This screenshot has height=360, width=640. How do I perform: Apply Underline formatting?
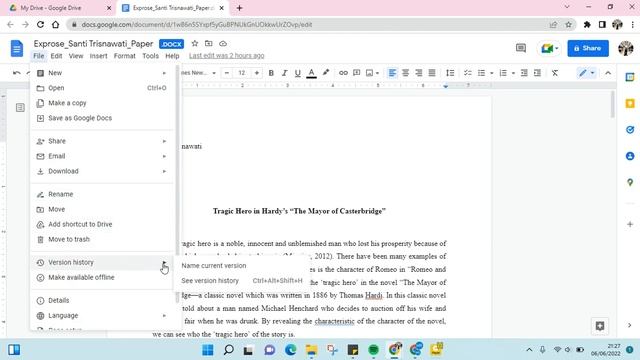pyautogui.click(x=298, y=73)
